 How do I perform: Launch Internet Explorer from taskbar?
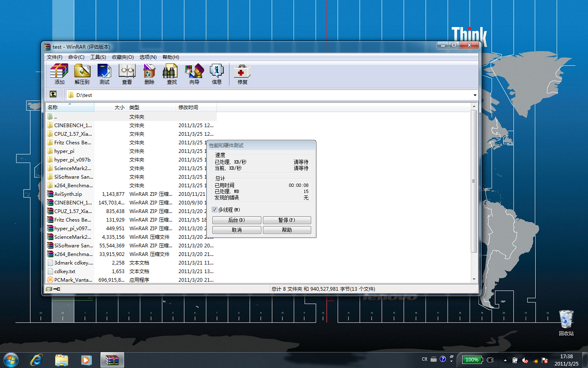coord(36,360)
